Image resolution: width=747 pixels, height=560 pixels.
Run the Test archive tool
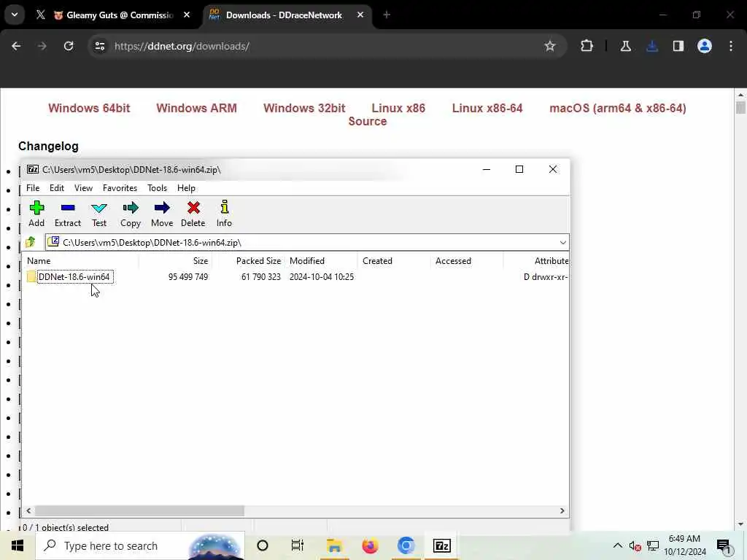pos(99,214)
